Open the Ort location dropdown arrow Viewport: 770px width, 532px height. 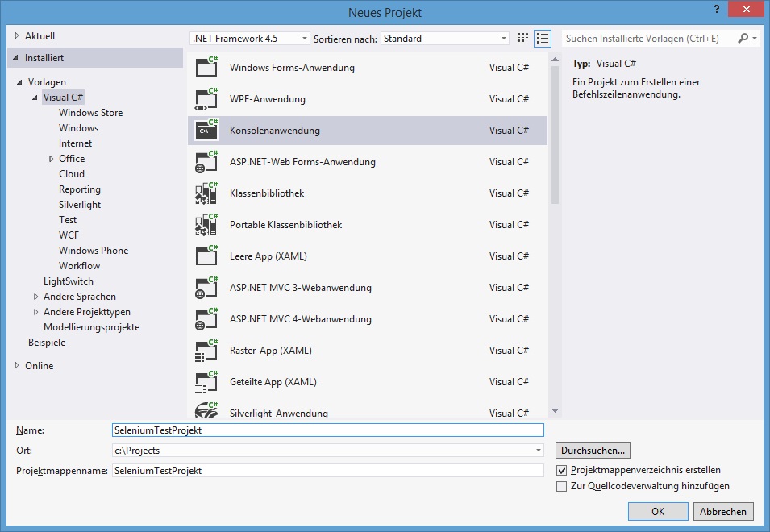coord(539,450)
